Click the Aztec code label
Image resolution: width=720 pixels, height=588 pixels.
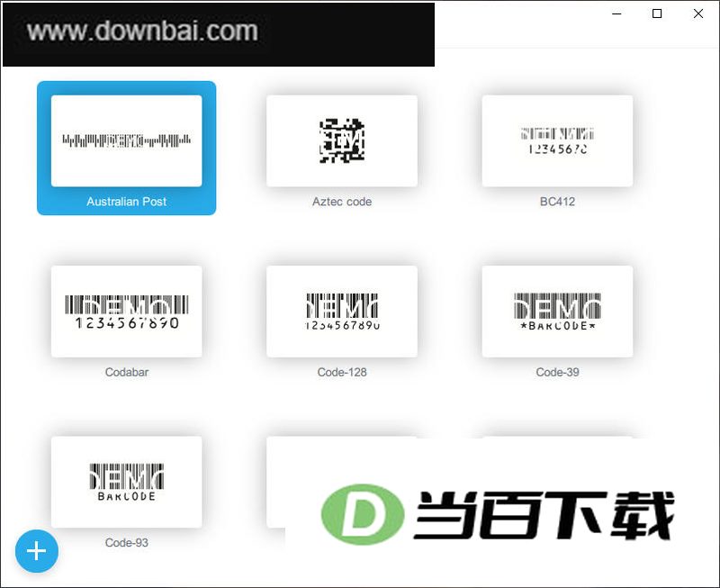click(342, 201)
